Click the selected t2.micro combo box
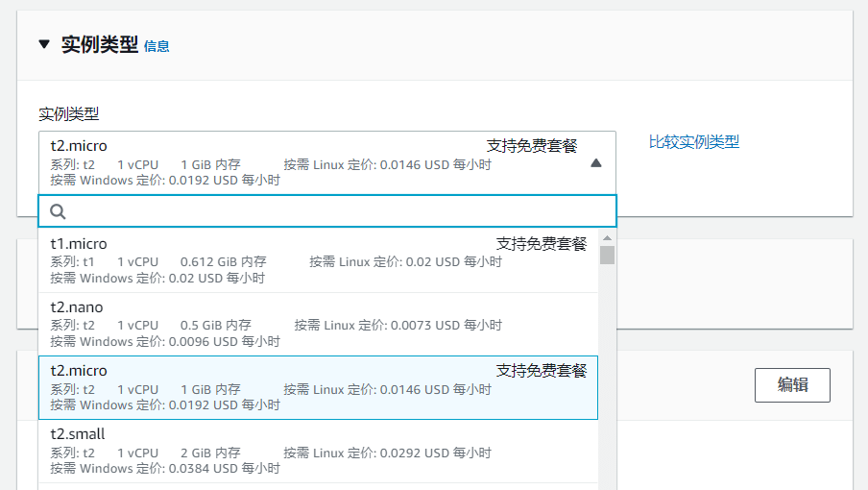Image resolution: width=868 pixels, height=490 pixels. 288,162
